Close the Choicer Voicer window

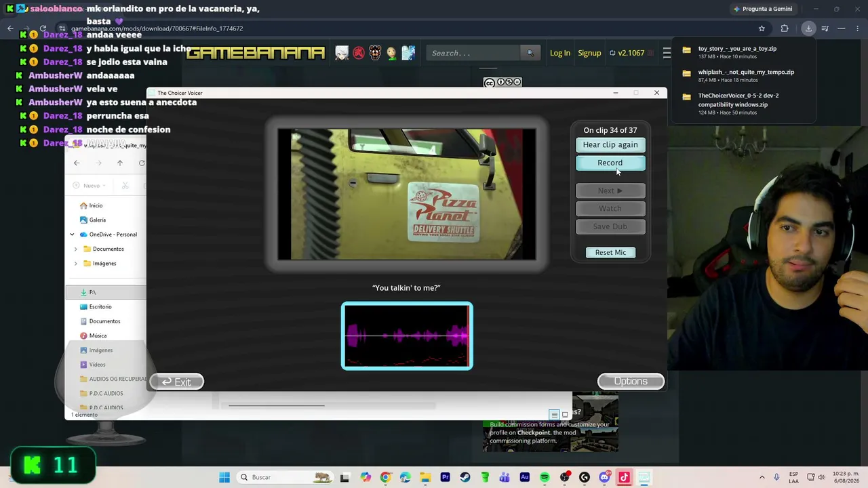[656, 93]
